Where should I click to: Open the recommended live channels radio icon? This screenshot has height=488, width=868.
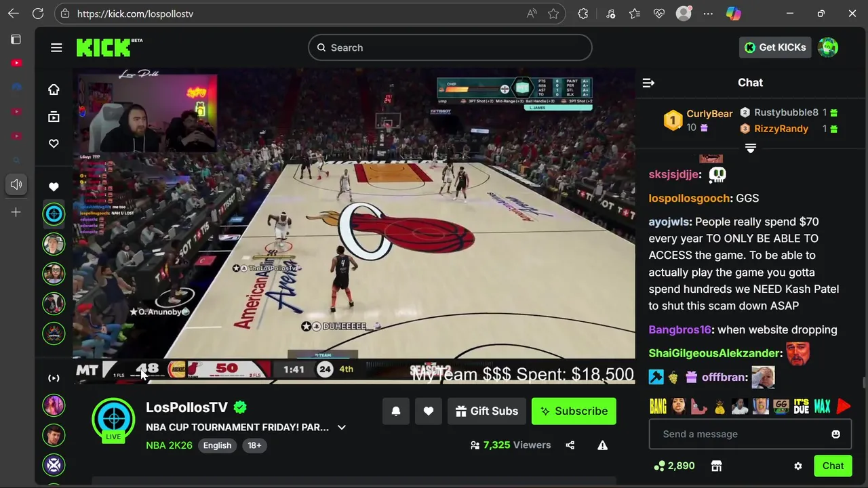point(54,378)
